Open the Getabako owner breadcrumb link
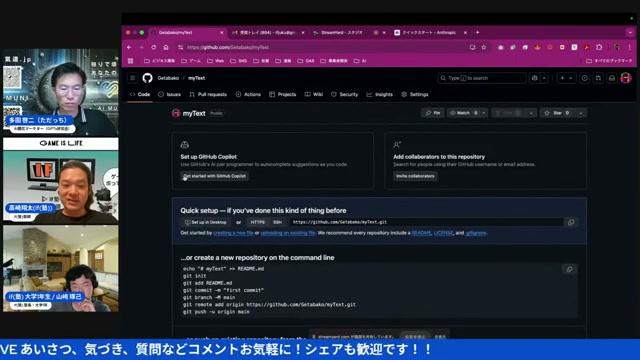This screenshot has height=360, width=640. pos(168,78)
